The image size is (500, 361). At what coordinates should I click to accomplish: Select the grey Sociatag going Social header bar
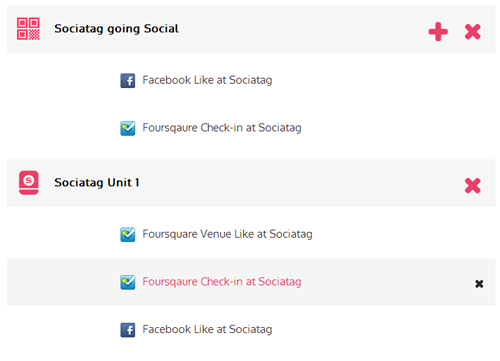click(251, 29)
